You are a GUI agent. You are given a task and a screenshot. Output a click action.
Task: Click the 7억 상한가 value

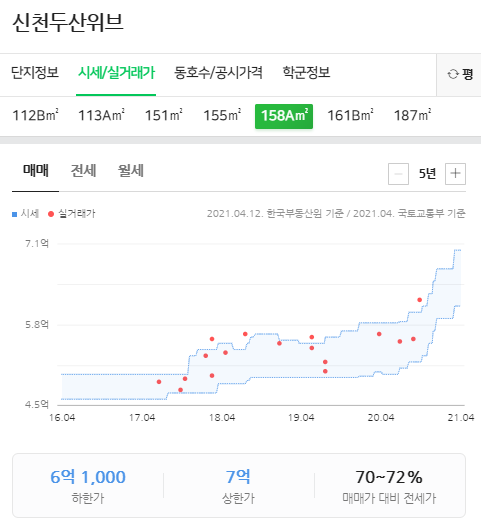point(238,477)
